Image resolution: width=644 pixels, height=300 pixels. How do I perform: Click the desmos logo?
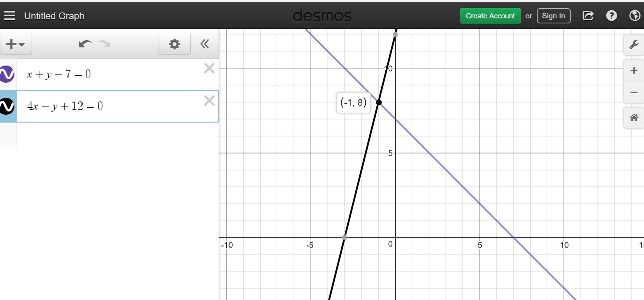322,16
